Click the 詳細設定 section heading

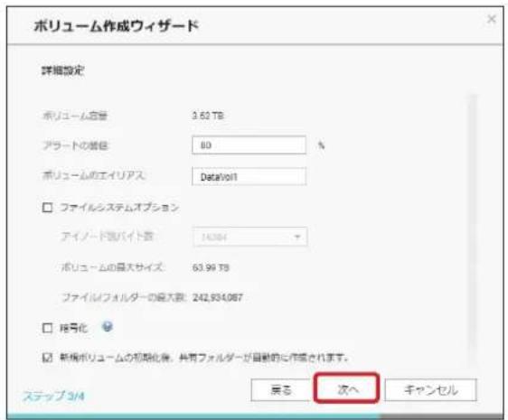(x=63, y=70)
